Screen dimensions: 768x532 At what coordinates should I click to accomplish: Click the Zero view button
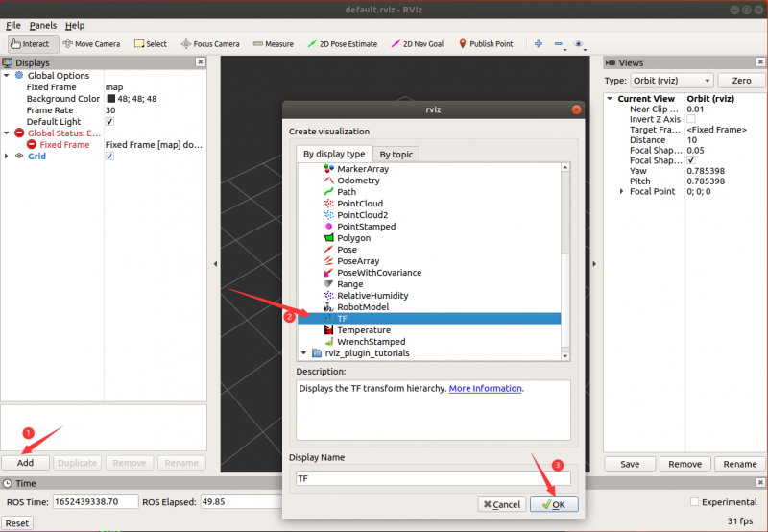click(741, 81)
